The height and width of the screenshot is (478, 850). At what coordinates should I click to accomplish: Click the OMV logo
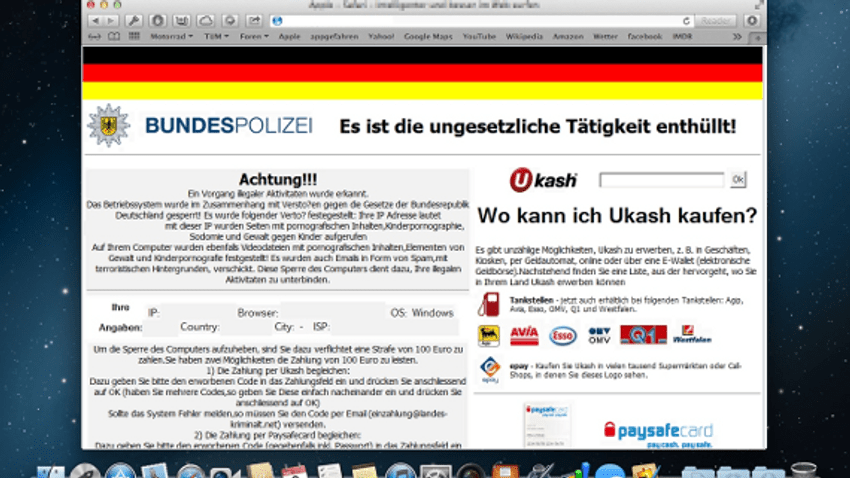coord(599,335)
